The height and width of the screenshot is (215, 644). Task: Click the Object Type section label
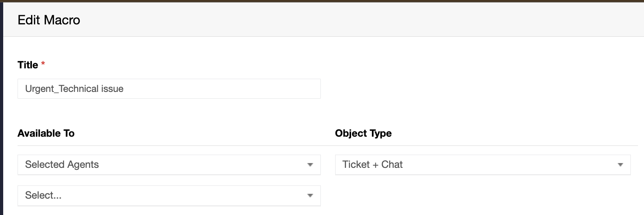363,133
